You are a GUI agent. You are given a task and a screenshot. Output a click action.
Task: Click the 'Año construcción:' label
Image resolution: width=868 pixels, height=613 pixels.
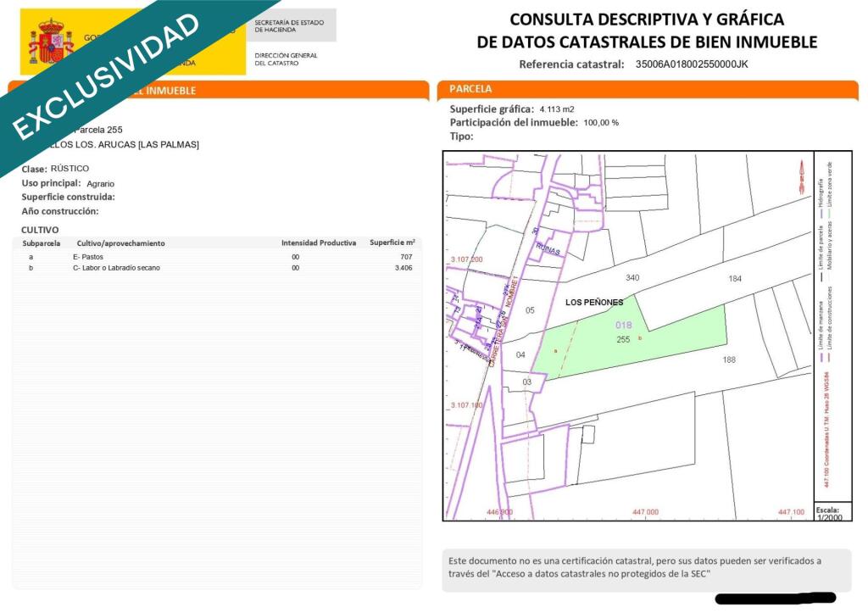coord(60,211)
